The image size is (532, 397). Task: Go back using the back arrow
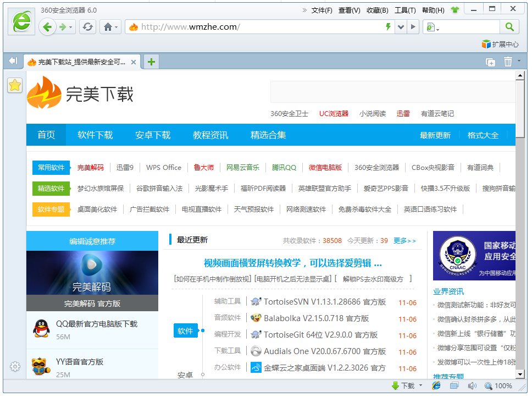pos(48,26)
